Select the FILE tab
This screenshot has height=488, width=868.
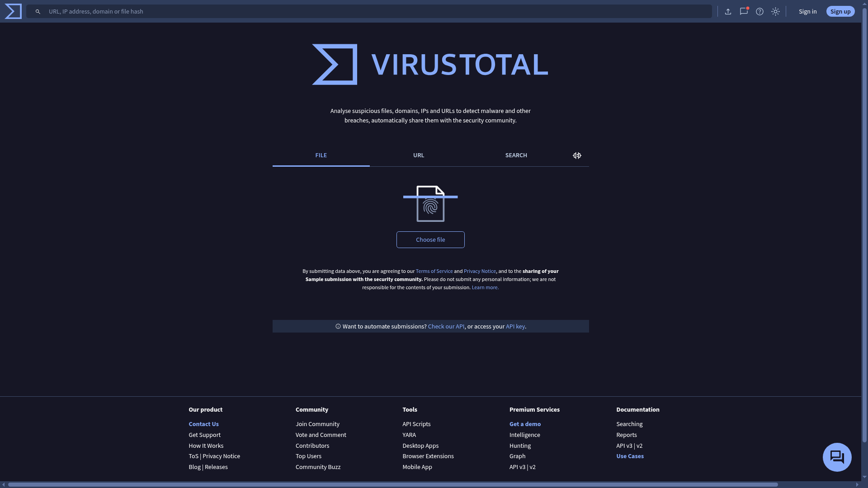[x=321, y=155]
